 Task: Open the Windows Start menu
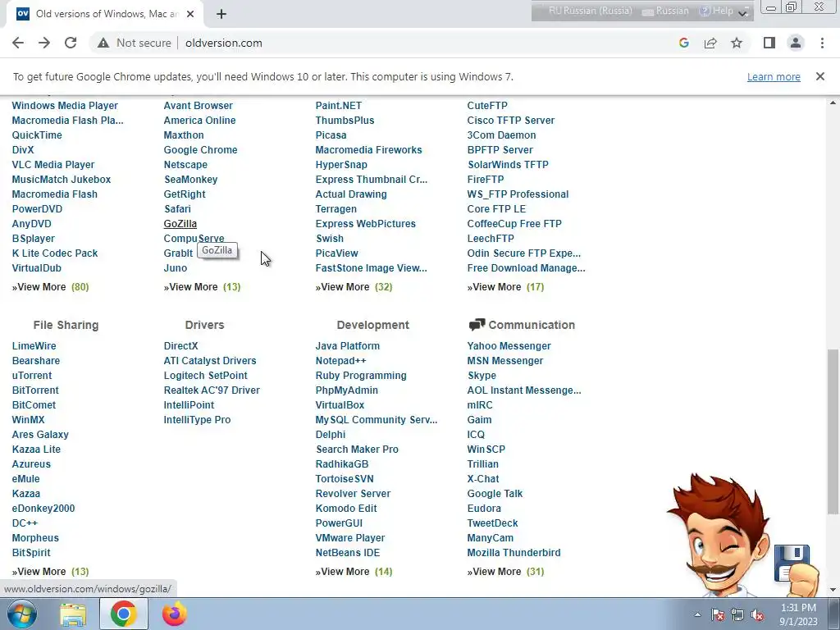coord(22,614)
